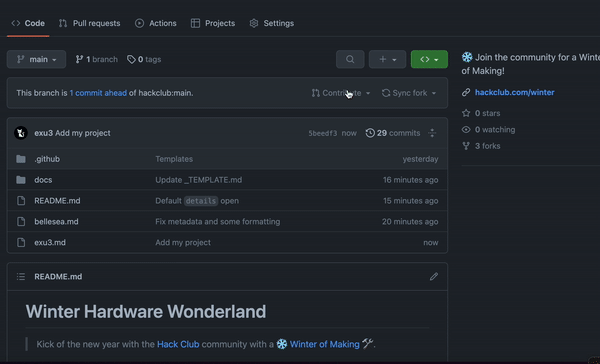Viewport: 600px width, 364px height.
Task: Click the '16 minutes ago' timestamp
Action: 411,180
